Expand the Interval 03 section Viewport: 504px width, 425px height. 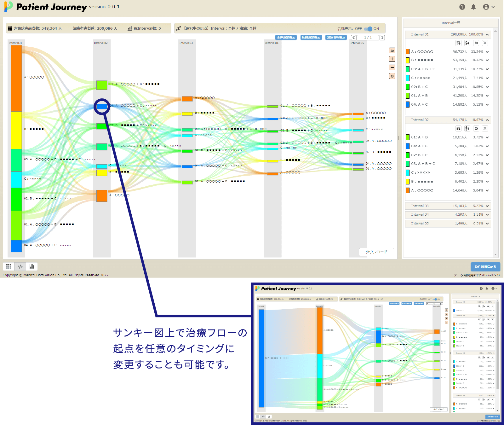click(487, 206)
